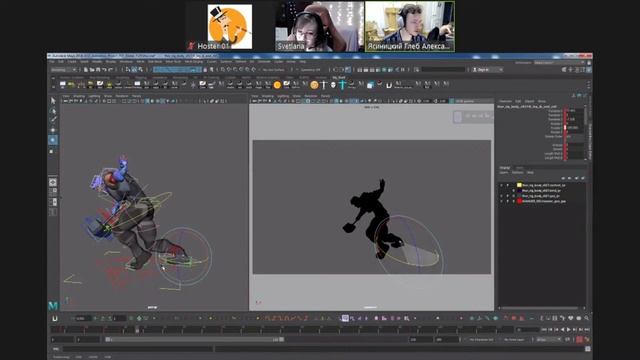Switch to the Anim layer tab
This screenshot has width=640, height=360.
pos(519,168)
